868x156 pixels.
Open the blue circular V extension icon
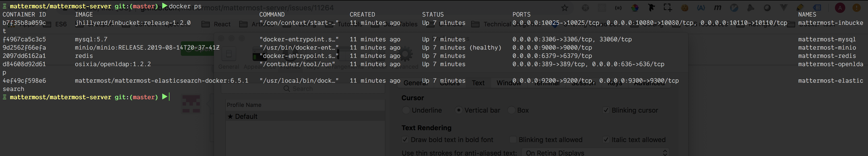[x=734, y=8]
